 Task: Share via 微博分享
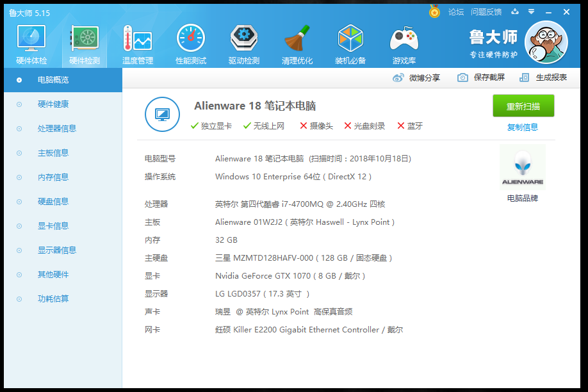[x=416, y=78]
